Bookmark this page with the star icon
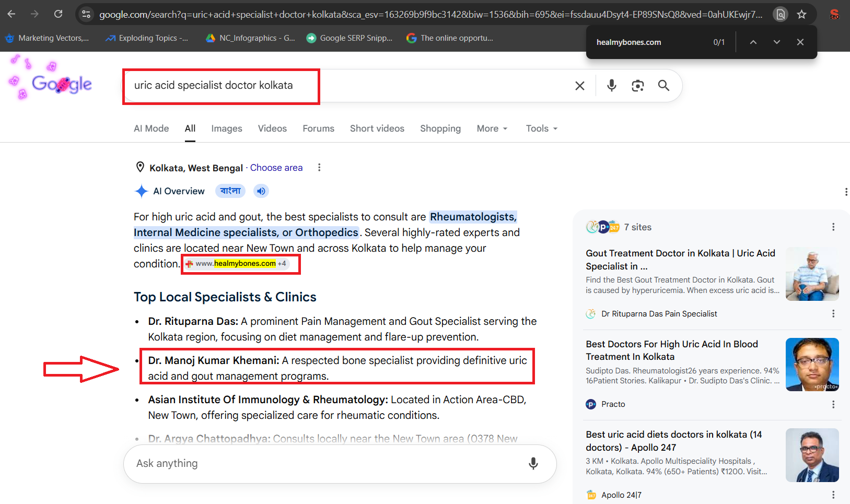Screen dimensions: 850x504 pyautogui.click(x=802, y=14)
